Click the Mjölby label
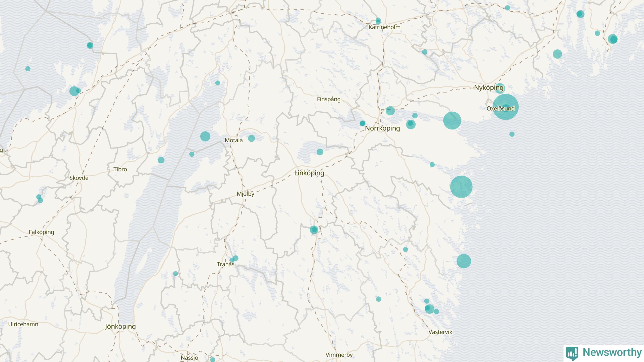Image resolution: width=644 pixels, height=362 pixels. click(x=246, y=194)
